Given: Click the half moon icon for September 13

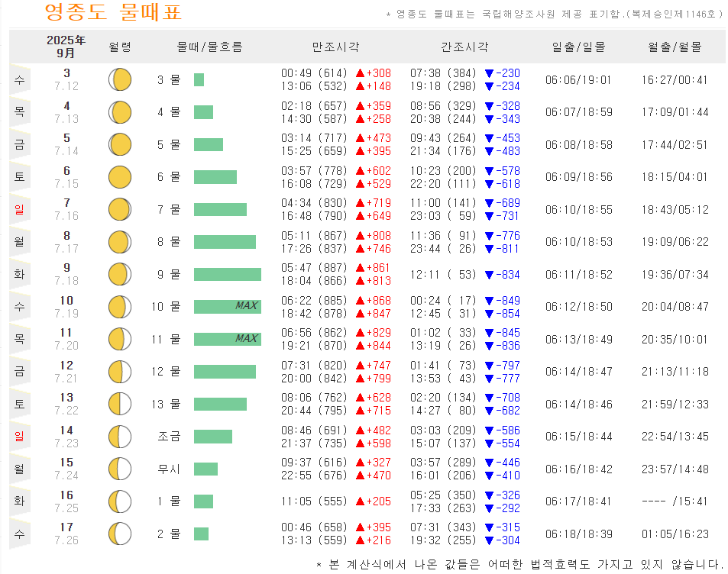Looking at the screenshot, I should click(119, 403).
